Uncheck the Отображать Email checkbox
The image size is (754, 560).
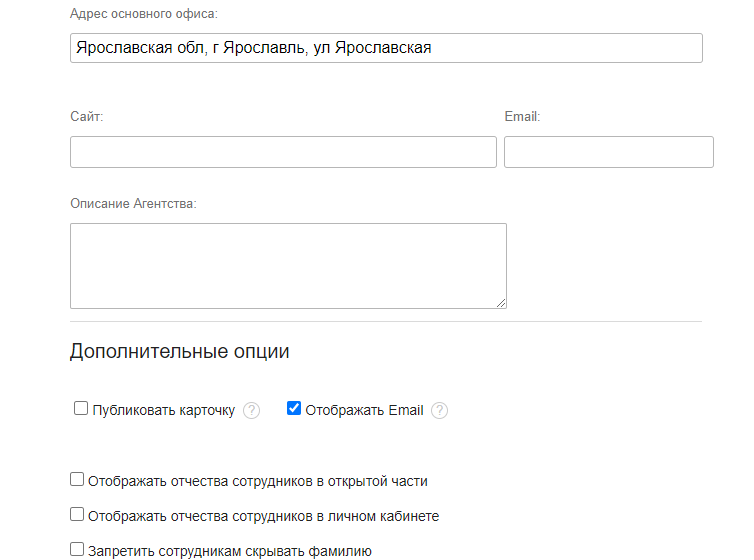[294, 408]
